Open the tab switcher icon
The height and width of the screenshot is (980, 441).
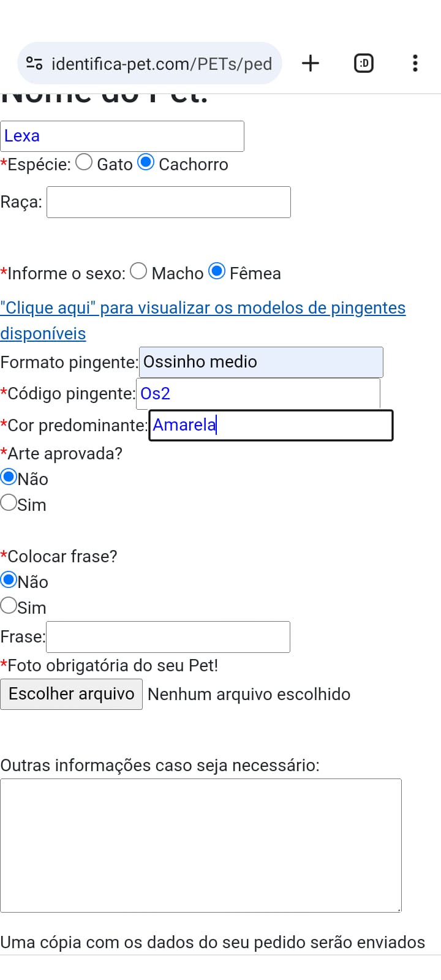click(364, 63)
